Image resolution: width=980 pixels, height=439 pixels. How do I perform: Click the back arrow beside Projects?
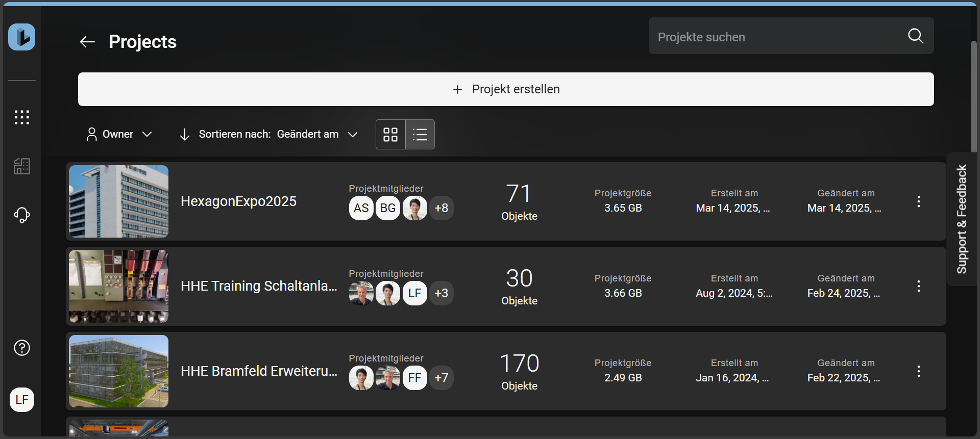pyautogui.click(x=87, y=42)
